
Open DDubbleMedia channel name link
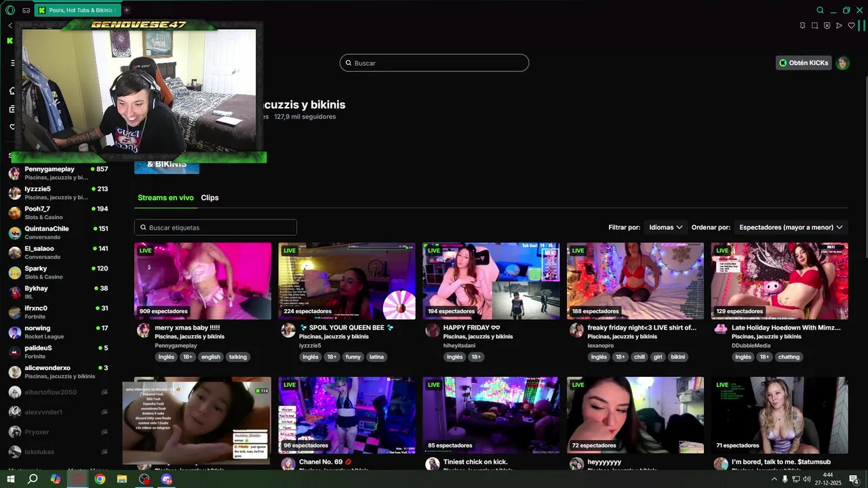tap(751, 346)
